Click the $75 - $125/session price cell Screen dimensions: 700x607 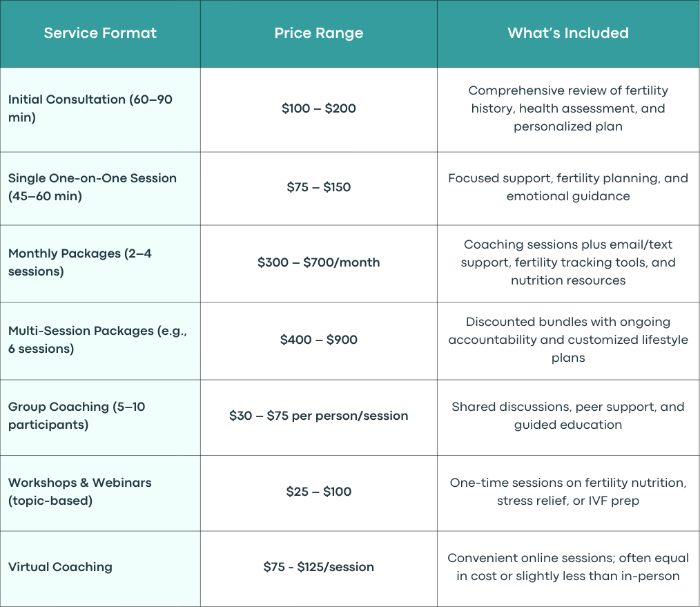319,568
